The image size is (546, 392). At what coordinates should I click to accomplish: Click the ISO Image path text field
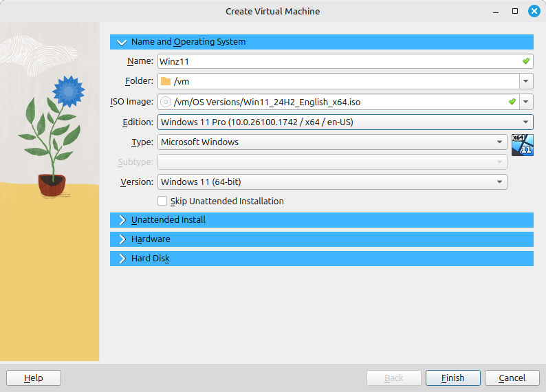pos(338,102)
